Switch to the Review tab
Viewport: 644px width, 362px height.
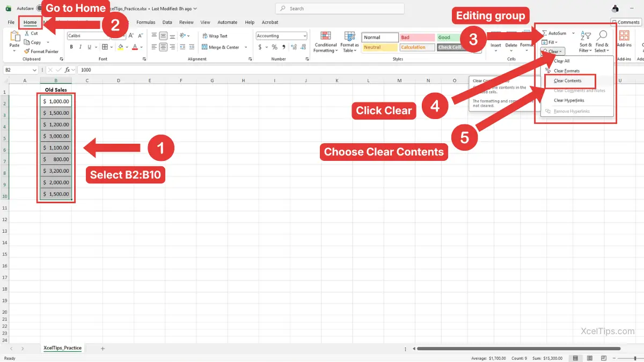pos(186,23)
